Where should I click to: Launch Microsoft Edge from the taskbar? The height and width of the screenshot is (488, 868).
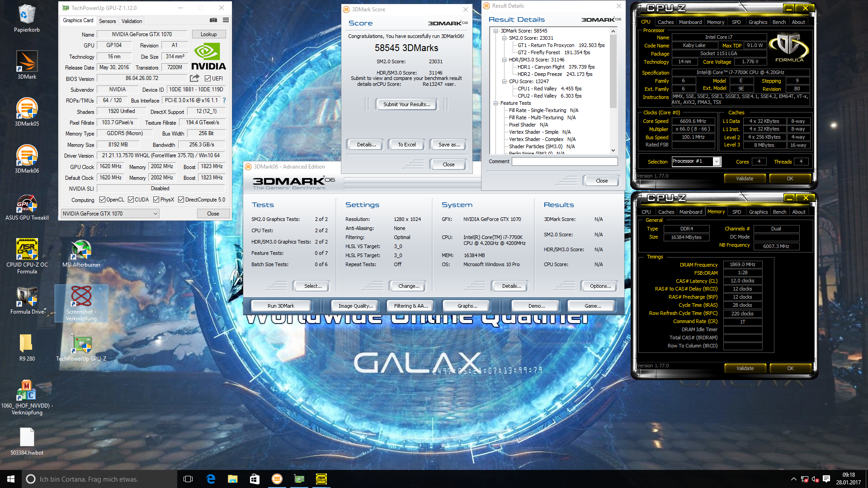(211, 479)
